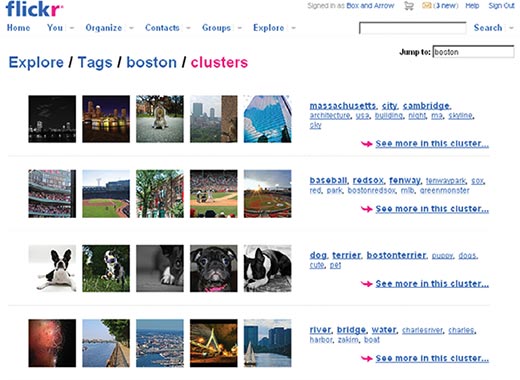The height and width of the screenshot is (380, 520).
Task: Click the Tags breadcrumb link
Action: (x=95, y=63)
